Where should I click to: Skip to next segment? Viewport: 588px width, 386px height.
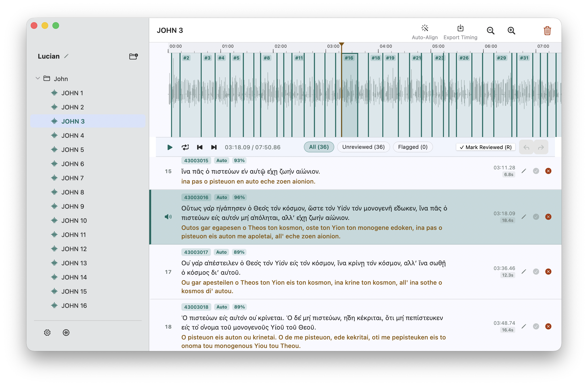click(x=214, y=147)
